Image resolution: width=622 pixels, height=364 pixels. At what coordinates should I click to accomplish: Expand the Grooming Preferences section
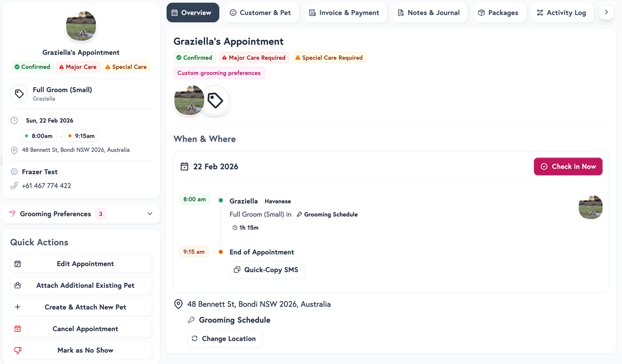pyautogui.click(x=150, y=214)
